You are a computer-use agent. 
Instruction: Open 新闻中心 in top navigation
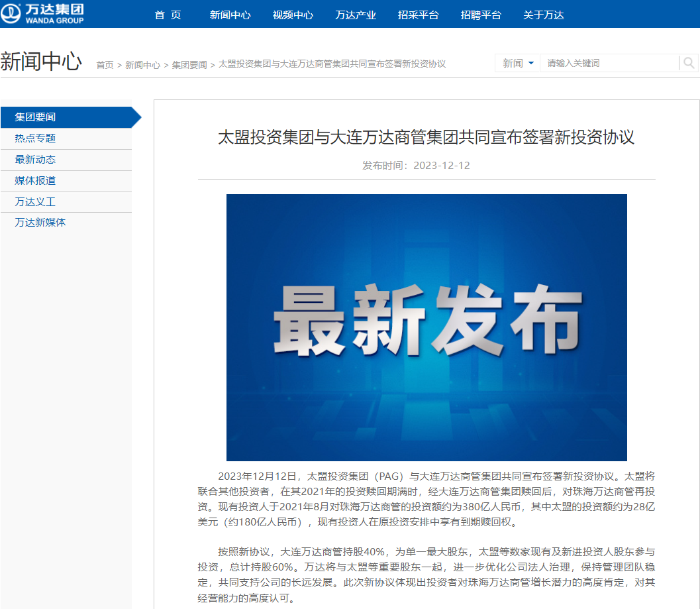pyautogui.click(x=230, y=15)
